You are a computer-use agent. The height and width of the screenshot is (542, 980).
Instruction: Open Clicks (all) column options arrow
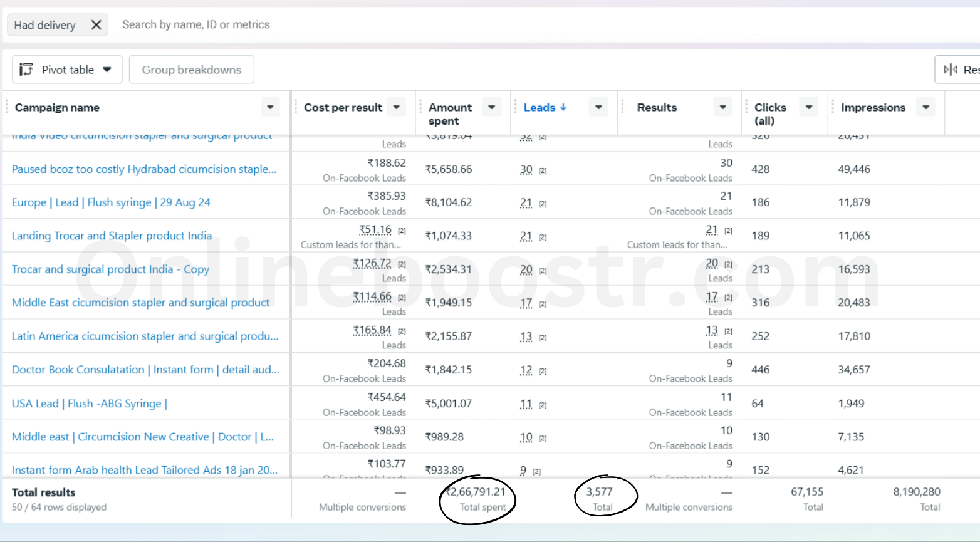point(809,107)
